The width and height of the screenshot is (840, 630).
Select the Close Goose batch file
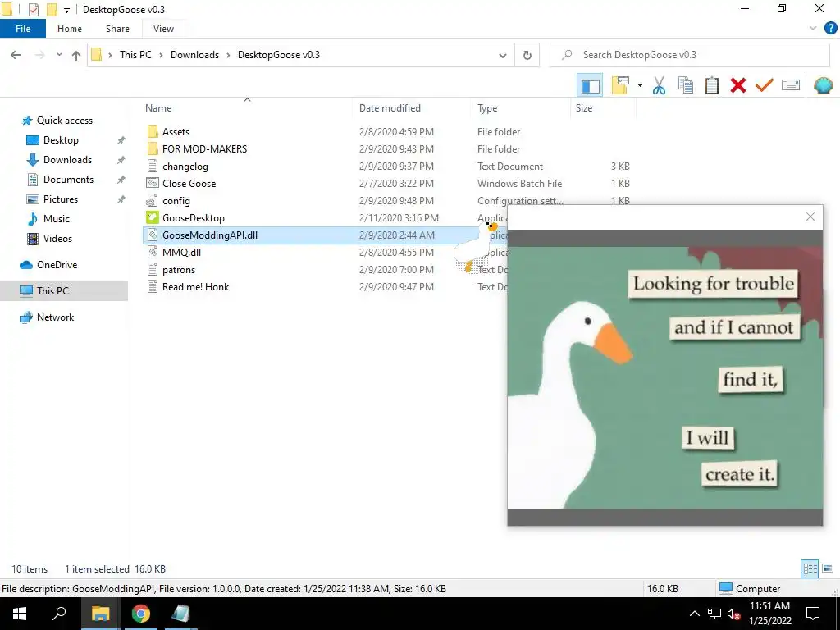pyautogui.click(x=189, y=183)
